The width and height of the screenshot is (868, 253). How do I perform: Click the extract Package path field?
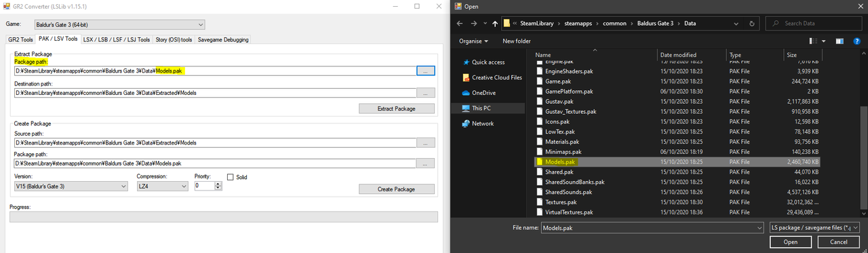click(215, 71)
